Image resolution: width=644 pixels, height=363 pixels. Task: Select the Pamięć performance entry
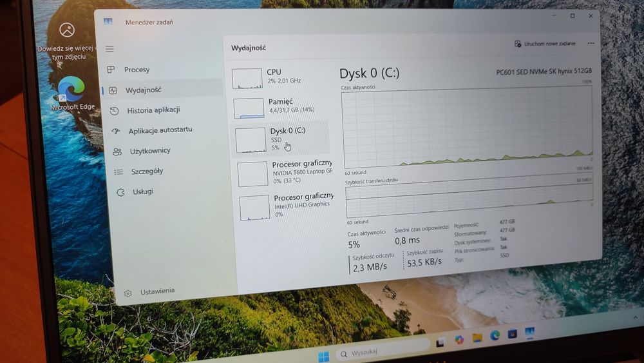point(281,107)
